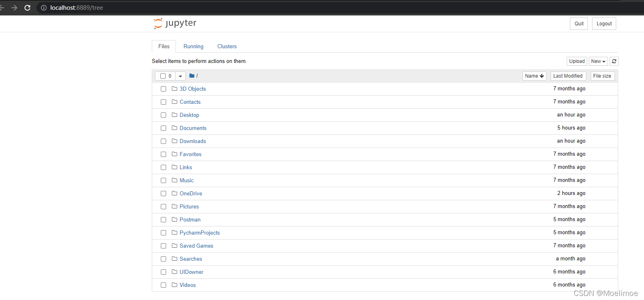This screenshot has height=300, width=644.
Task: Open the Videos folder link
Action: tap(188, 285)
